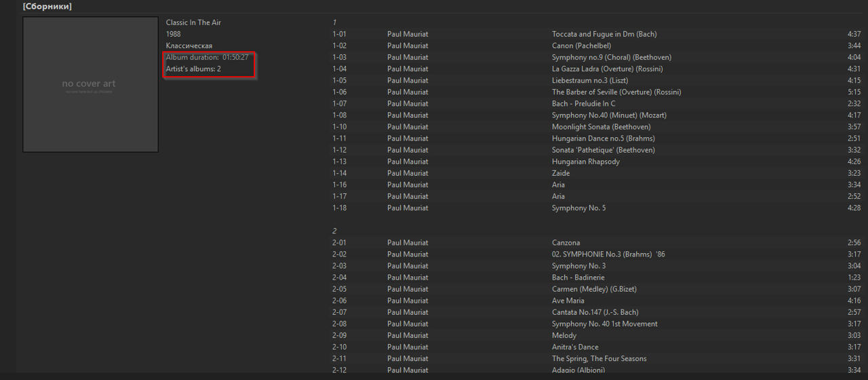The height and width of the screenshot is (380, 868).
Task: Select track 'The Barber of Seville (Overture) (Rossini)'
Action: click(597, 92)
